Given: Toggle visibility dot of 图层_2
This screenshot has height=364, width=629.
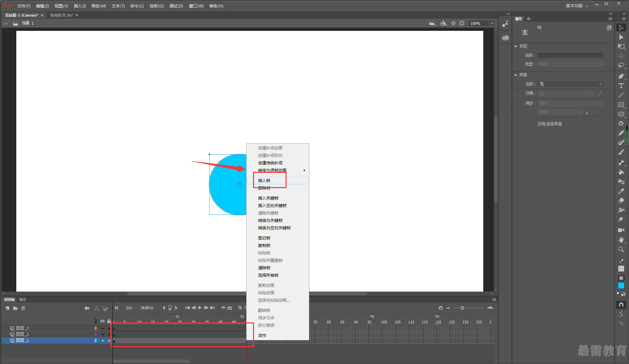Looking at the screenshot, I should click(x=103, y=334).
